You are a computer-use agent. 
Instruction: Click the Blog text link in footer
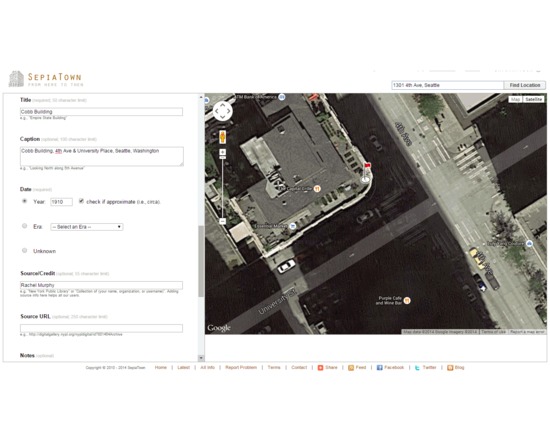point(460,368)
